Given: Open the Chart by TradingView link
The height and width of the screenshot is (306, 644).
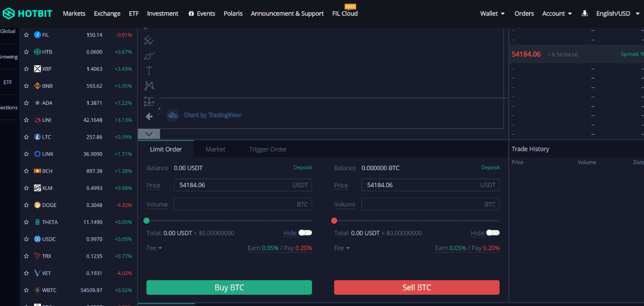Looking at the screenshot, I should 212,115.
